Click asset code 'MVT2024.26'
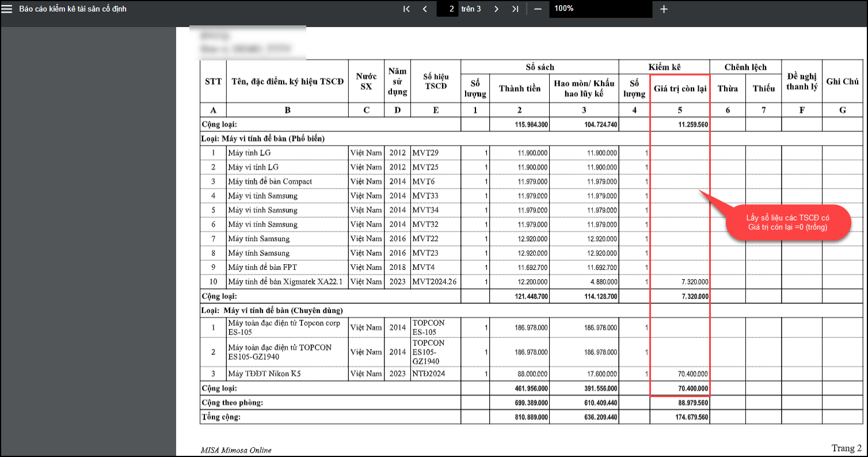Image resolution: width=868 pixels, height=457 pixels. click(x=435, y=281)
